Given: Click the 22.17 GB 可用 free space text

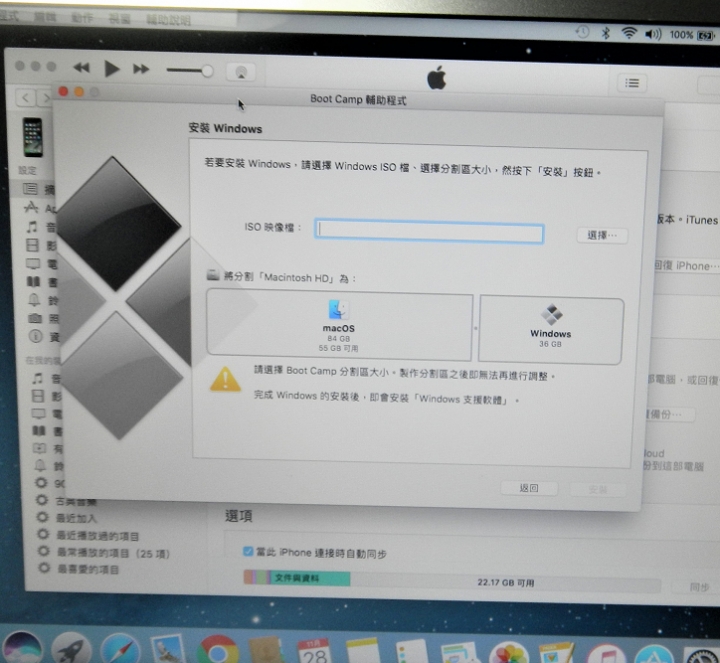Looking at the screenshot, I should (506, 583).
